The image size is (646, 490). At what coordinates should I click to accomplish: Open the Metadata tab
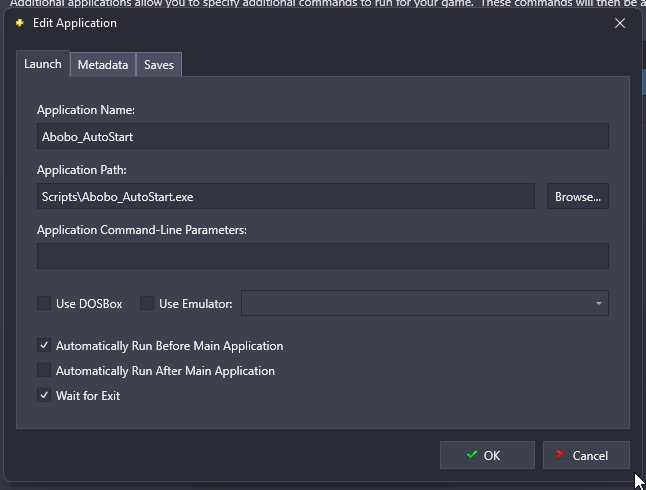(103, 65)
